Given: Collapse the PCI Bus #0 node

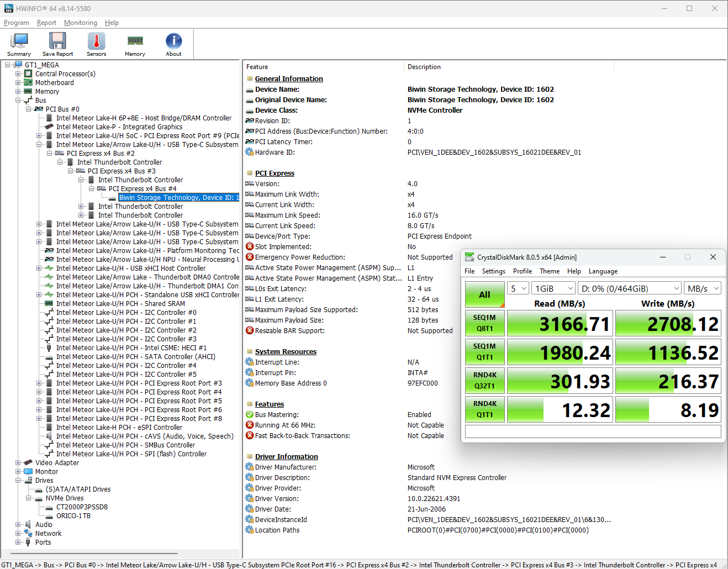Looking at the screenshot, I should [29, 109].
